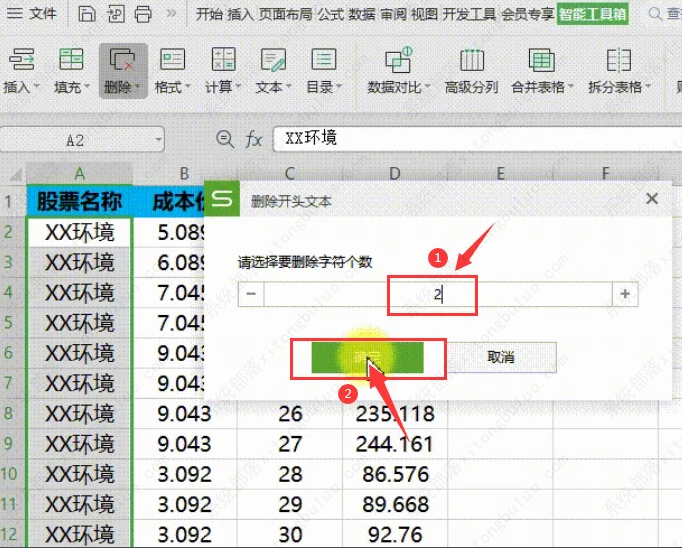Screen dimensions: 682x548
Task: Switch to the 页面布局 tab
Action: tap(285, 14)
